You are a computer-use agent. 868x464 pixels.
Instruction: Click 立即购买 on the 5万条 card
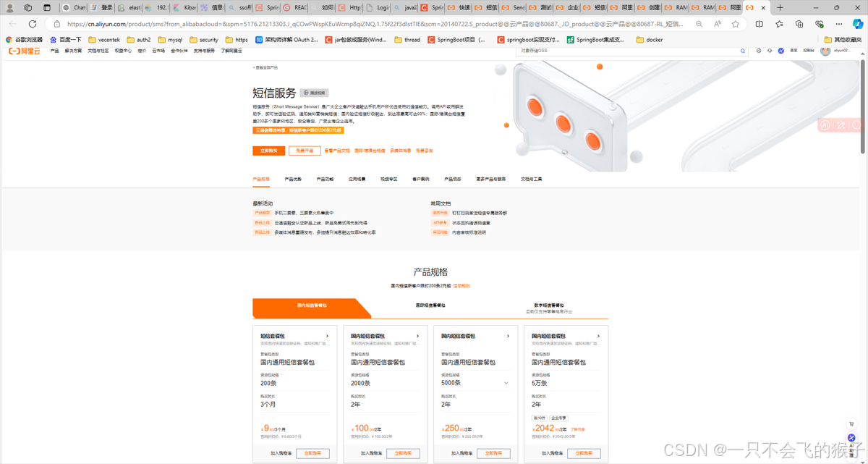pos(584,453)
